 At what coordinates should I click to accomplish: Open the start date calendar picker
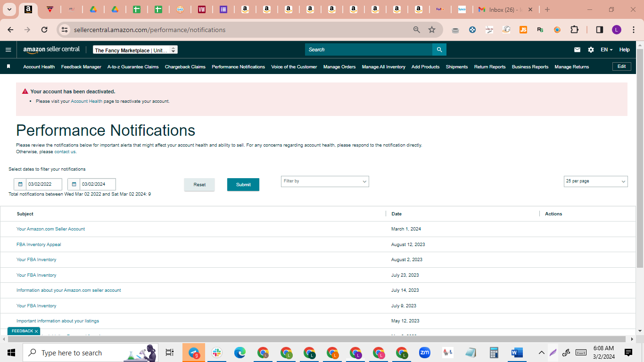(x=20, y=184)
